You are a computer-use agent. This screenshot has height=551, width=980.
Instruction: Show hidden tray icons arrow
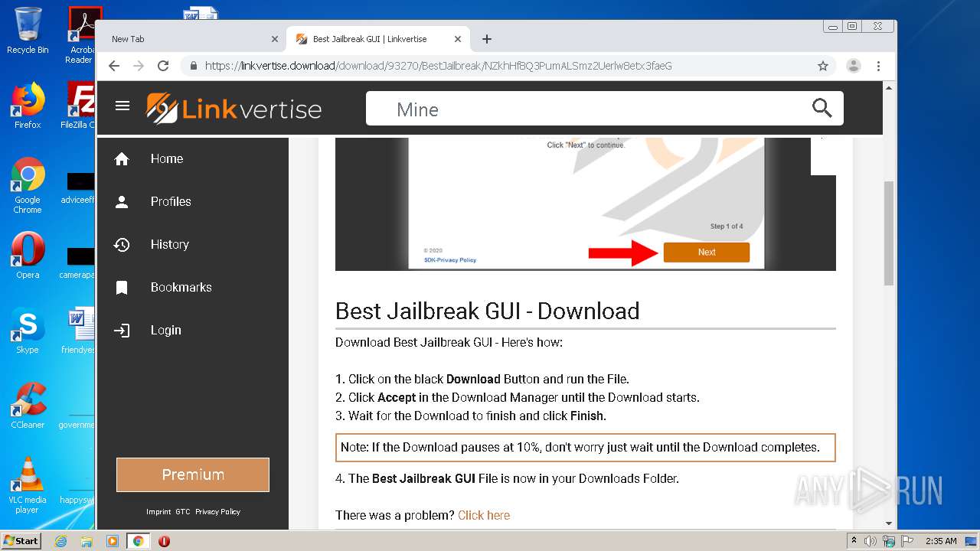tap(854, 541)
